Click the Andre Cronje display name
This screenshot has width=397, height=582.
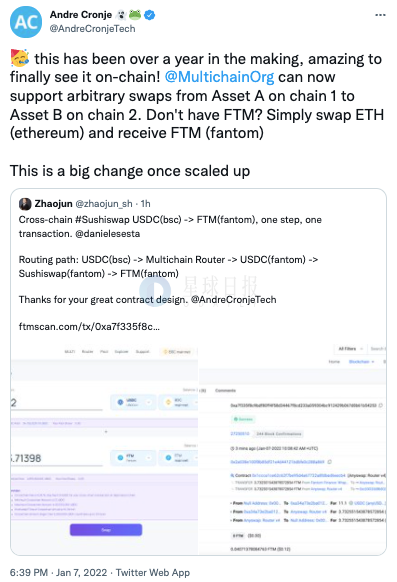[81, 14]
